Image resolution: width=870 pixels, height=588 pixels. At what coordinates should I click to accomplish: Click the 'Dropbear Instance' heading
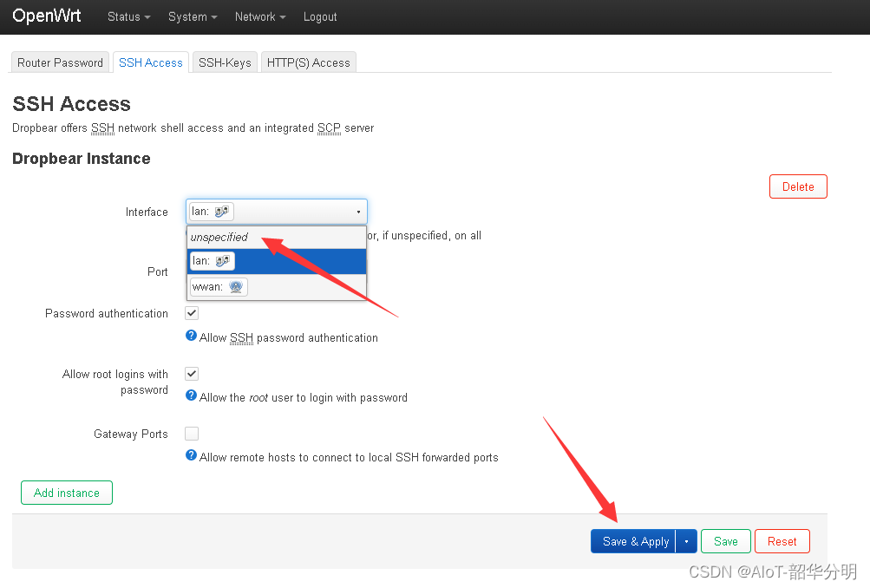pos(81,159)
